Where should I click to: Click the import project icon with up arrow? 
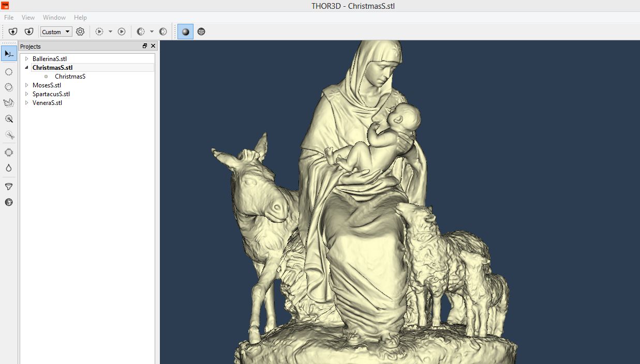point(13,32)
